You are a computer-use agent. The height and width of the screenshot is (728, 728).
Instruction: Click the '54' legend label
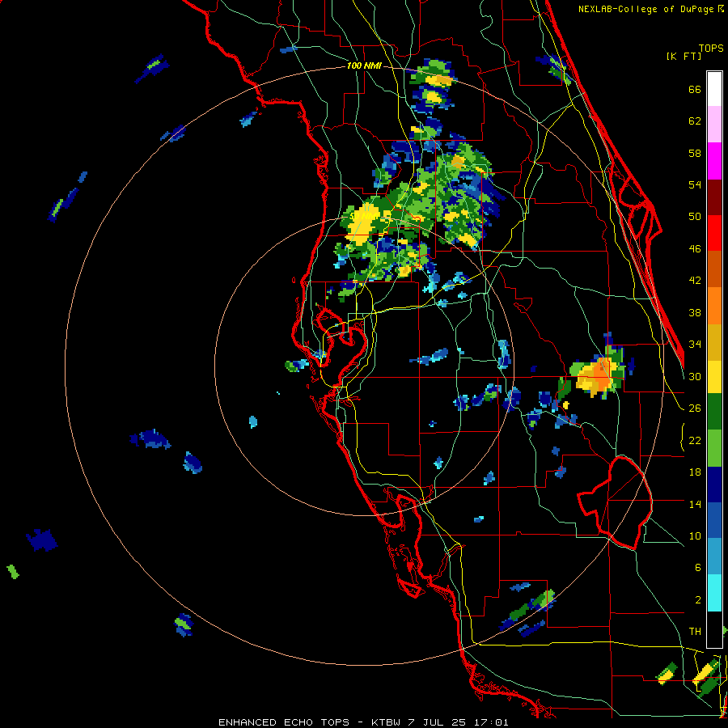(695, 184)
